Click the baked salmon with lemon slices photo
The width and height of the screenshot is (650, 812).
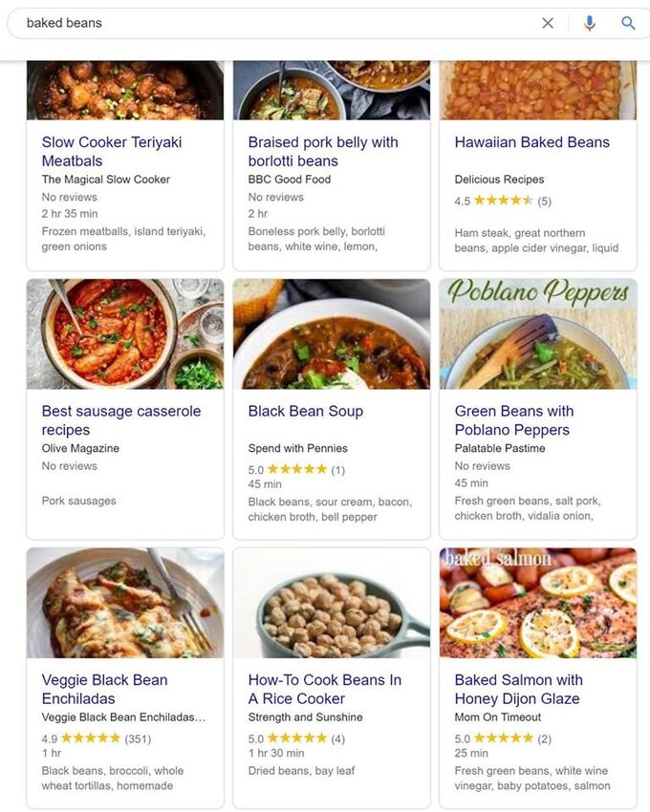[537, 604]
